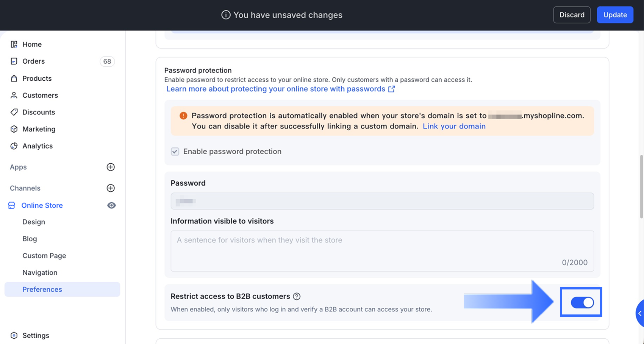Toggle the Restrict access to B2B customers switch
Image resolution: width=644 pixels, height=344 pixels.
coord(582,302)
